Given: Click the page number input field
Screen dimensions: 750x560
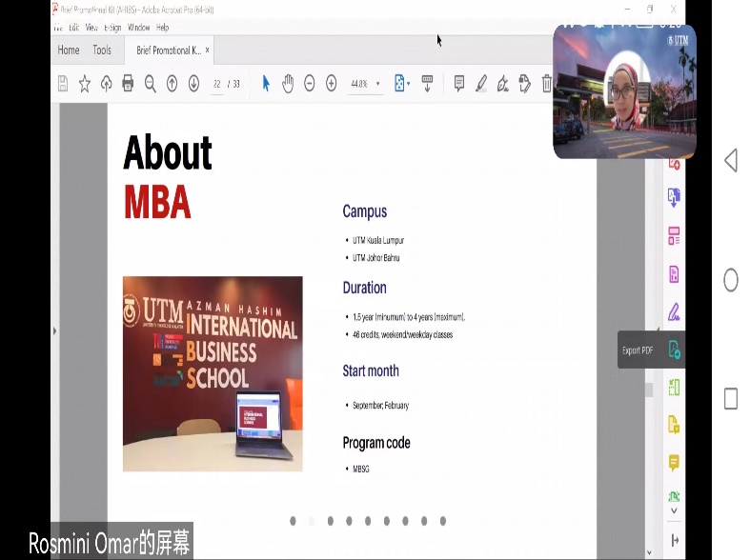Looking at the screenshot, I should point(217,84).
